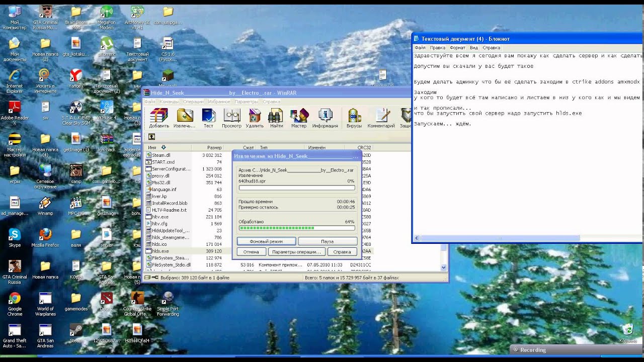Sort the WinRAR list by the Размер column
Screen dimensions: 644x362
click(208, 147)
